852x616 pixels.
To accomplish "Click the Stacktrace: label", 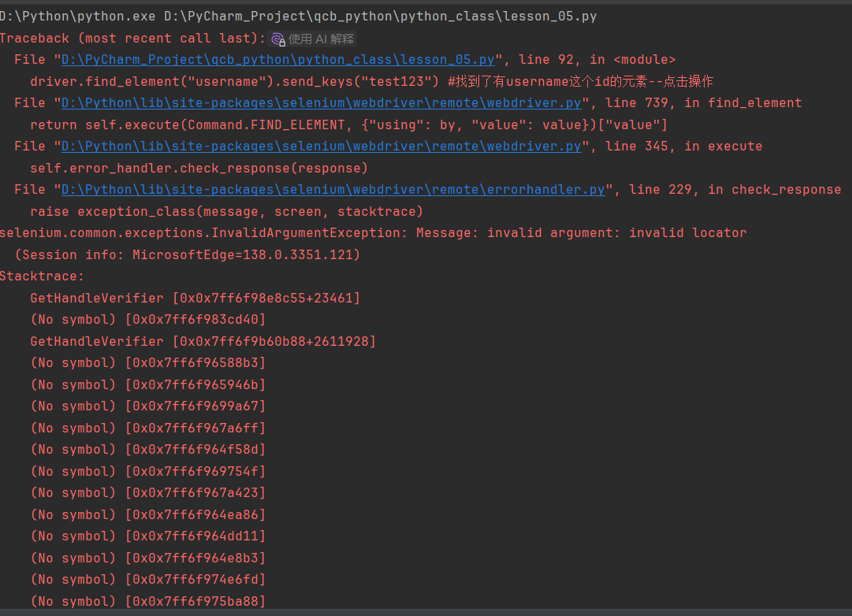I will [x=42, y=276].
